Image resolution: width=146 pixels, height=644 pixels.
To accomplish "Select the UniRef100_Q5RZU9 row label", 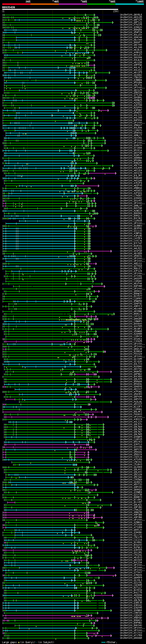I will point(131,93).
